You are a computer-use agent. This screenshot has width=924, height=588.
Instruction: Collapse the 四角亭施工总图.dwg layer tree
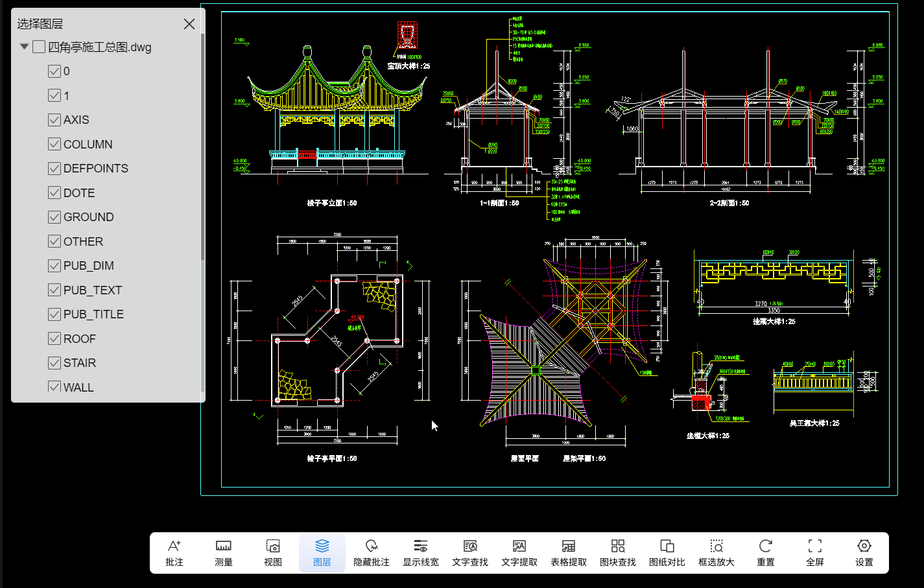coord(25,47)
